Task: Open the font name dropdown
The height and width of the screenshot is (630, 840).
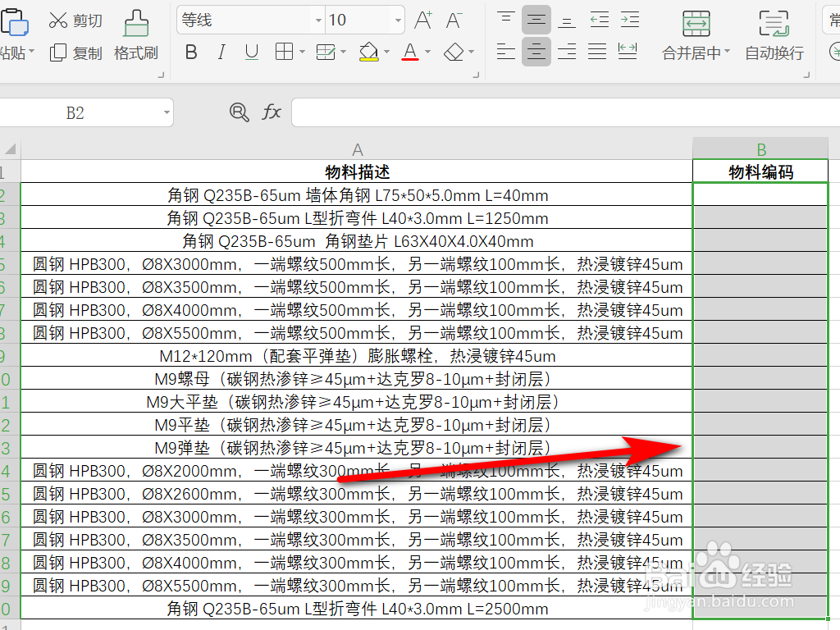Action: click(319, 20)
